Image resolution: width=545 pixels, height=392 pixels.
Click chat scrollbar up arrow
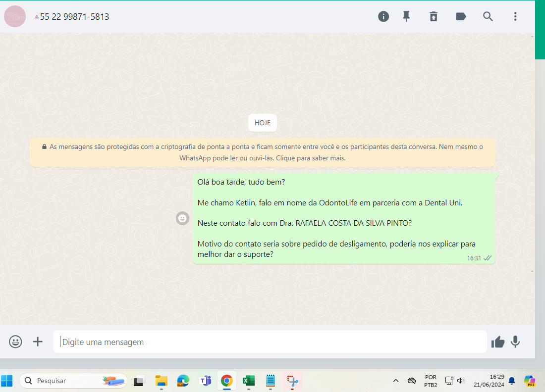coord(532,36)
